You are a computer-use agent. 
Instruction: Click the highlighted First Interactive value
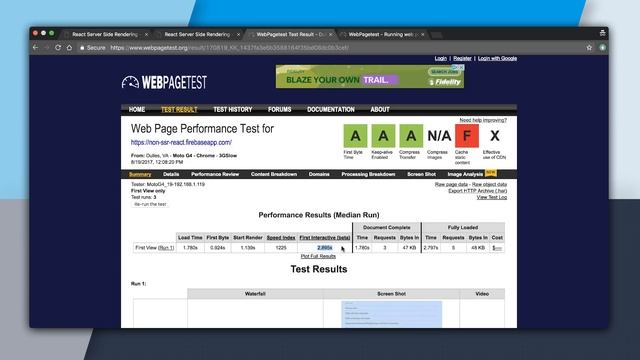point(325,248)
